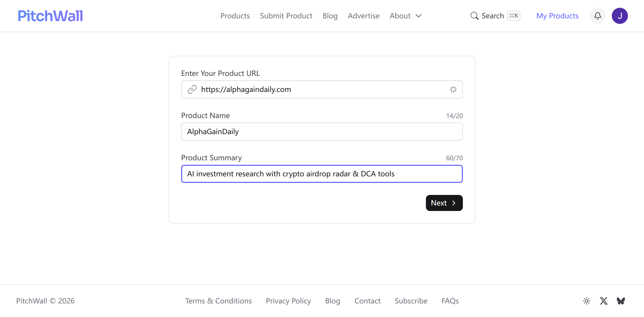Toggle the light/dark theme sun icon
This screenshot has height=317, width=644.
tap(587, 301)
